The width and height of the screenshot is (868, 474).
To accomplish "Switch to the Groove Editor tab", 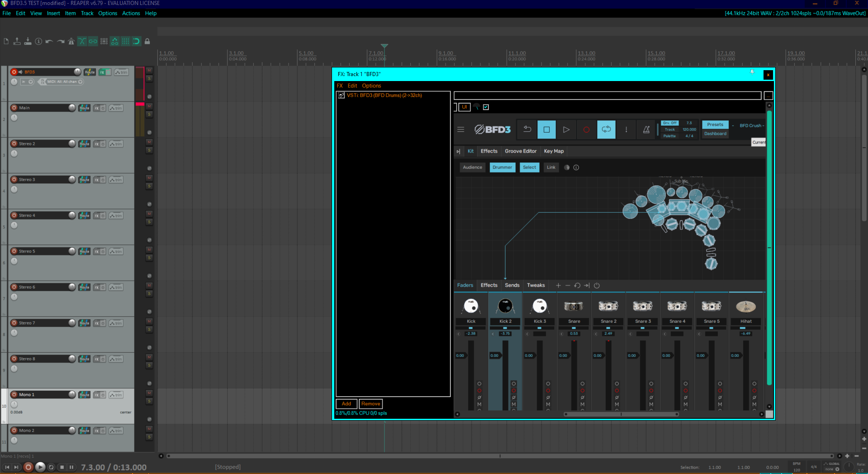I will coord(521,151).
